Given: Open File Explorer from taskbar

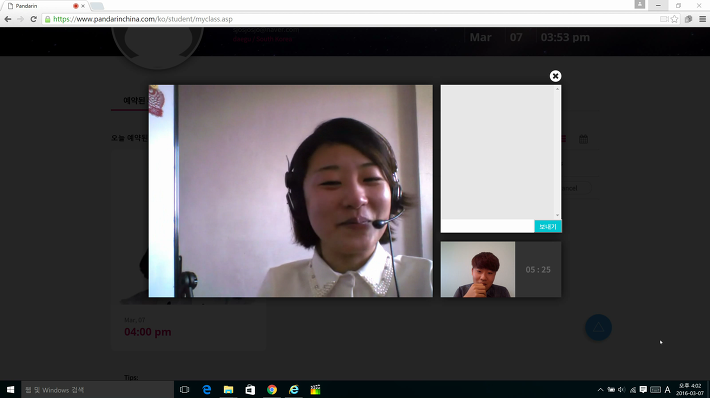Looking at the screenshot, I should (x=228, y=389).
